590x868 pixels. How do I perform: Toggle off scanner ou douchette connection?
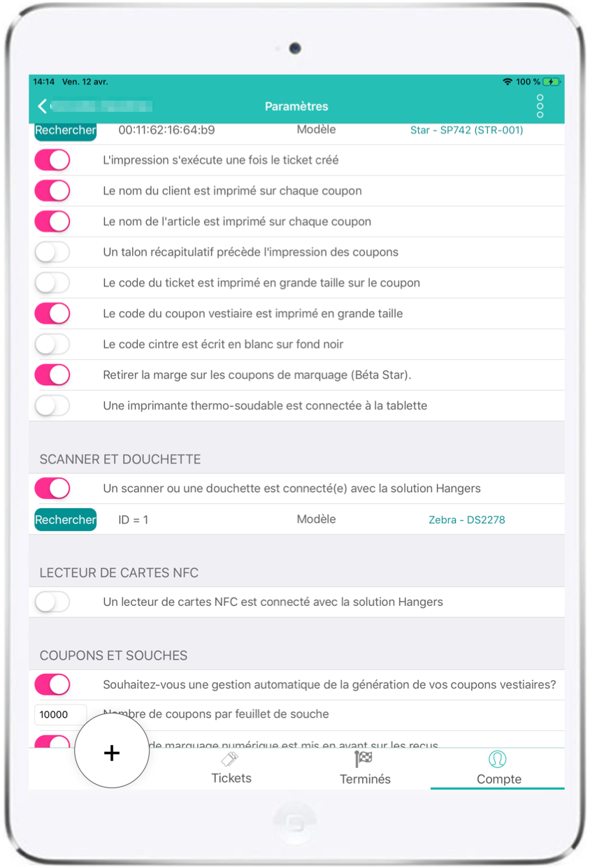click(x=52, y=489)
